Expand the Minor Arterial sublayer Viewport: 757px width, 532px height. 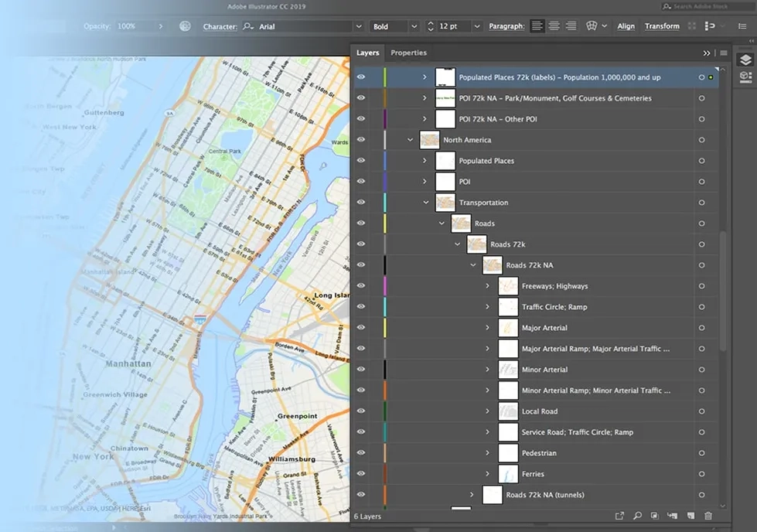point(488,370)
